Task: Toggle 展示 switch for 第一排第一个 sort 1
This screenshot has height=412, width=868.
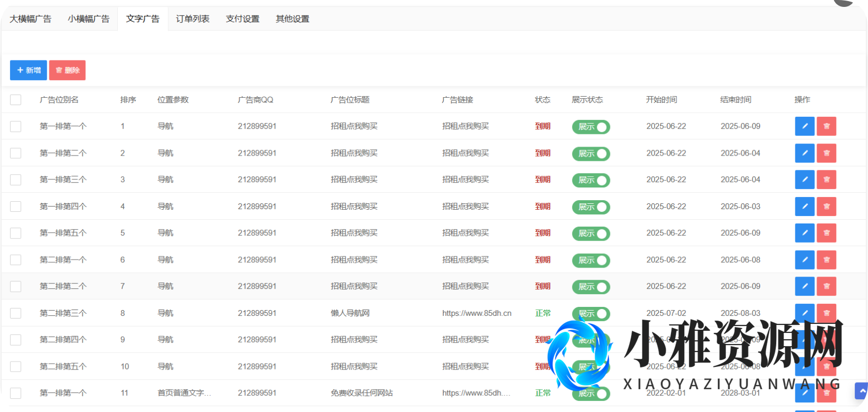Action: (591, 127)
